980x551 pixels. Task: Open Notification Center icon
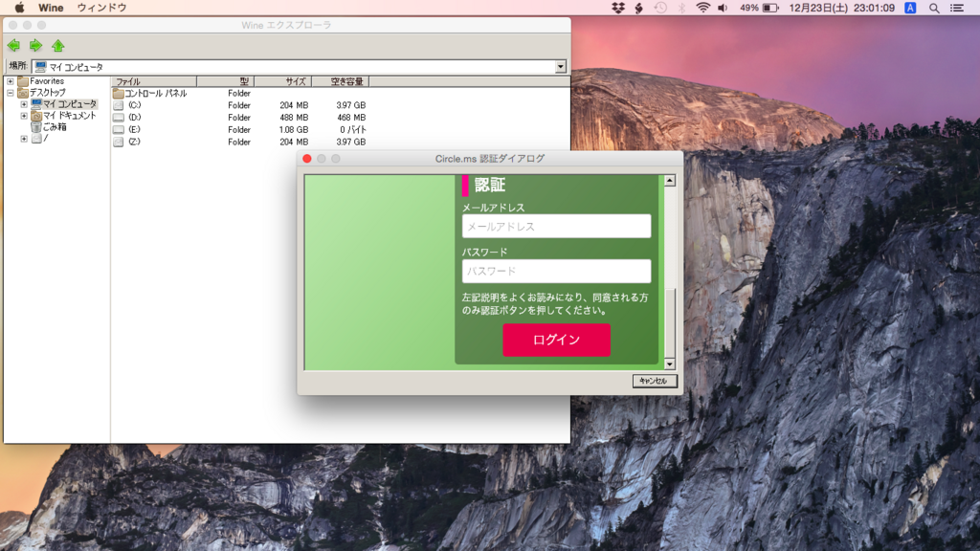[957, 8]
